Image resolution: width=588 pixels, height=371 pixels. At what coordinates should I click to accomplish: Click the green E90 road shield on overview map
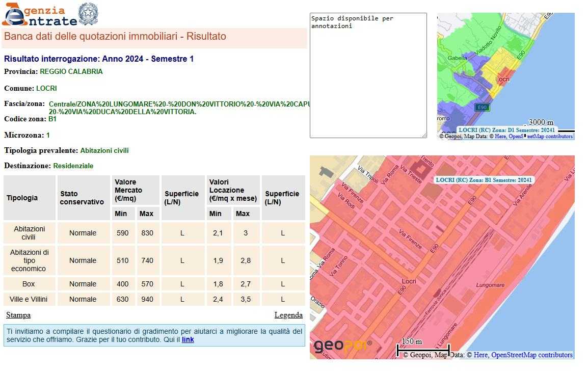pyautogui.click(x=481, y=107)
